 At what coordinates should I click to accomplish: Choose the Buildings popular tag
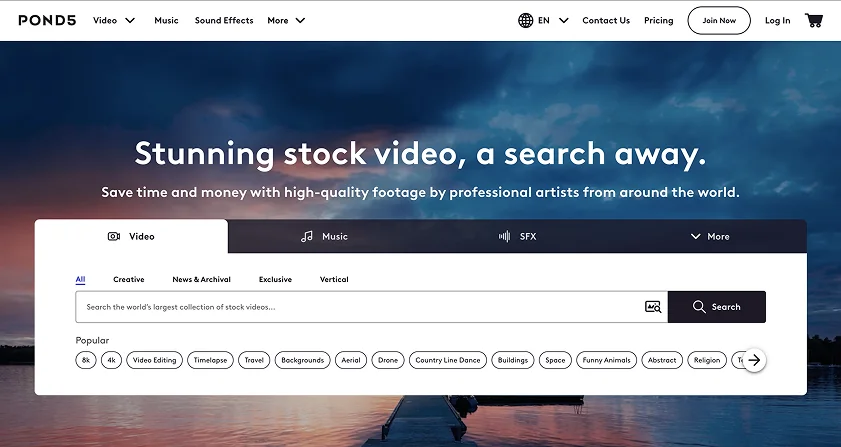click(x=513, y=360)
